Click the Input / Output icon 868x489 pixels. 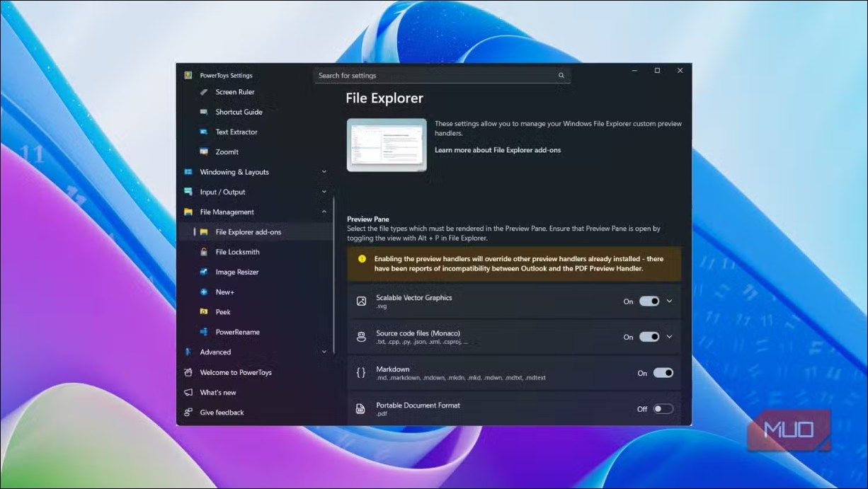[188, 192]
